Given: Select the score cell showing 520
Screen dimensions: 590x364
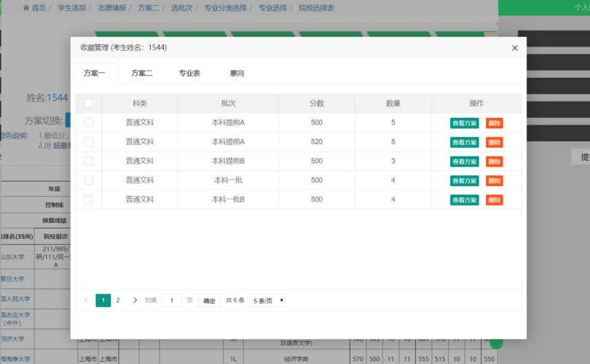Looking at the screenshot, I should [317, 142].
